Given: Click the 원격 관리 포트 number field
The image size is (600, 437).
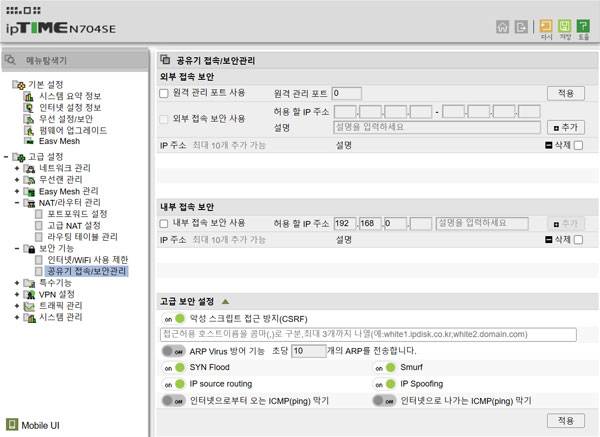Looking at the screenshot, I should 346,93.
